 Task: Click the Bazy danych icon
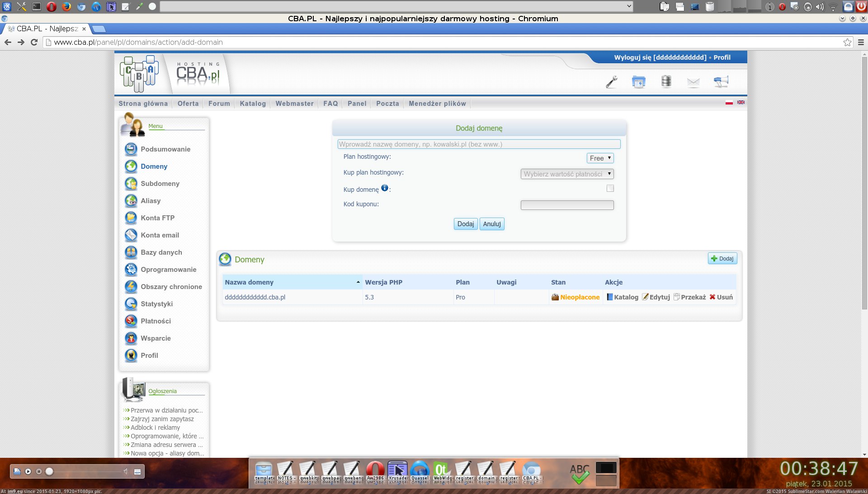click(x=131, y=252)
